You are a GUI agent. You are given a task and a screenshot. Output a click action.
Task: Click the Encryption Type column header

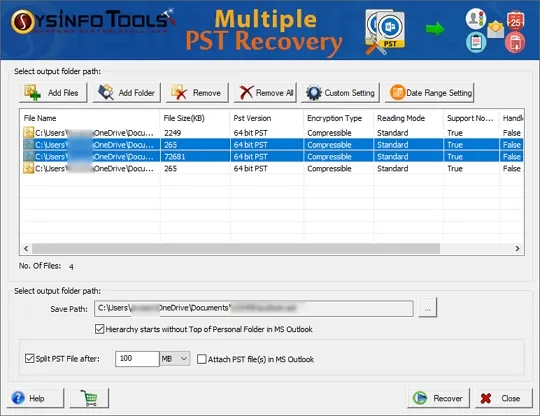click(x=338, y=118)
